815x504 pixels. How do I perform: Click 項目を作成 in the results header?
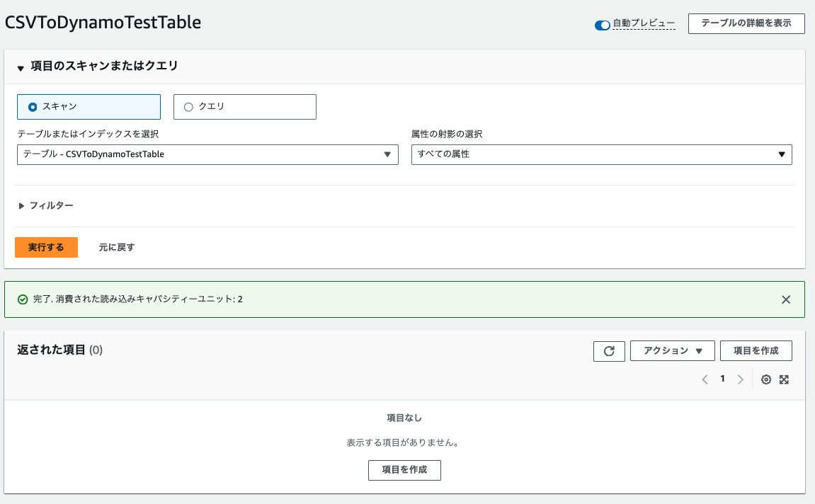point(756,351)
